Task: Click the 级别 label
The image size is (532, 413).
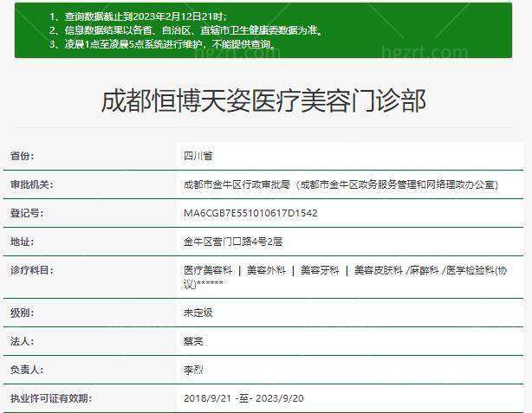Action: tap(22, 313)
